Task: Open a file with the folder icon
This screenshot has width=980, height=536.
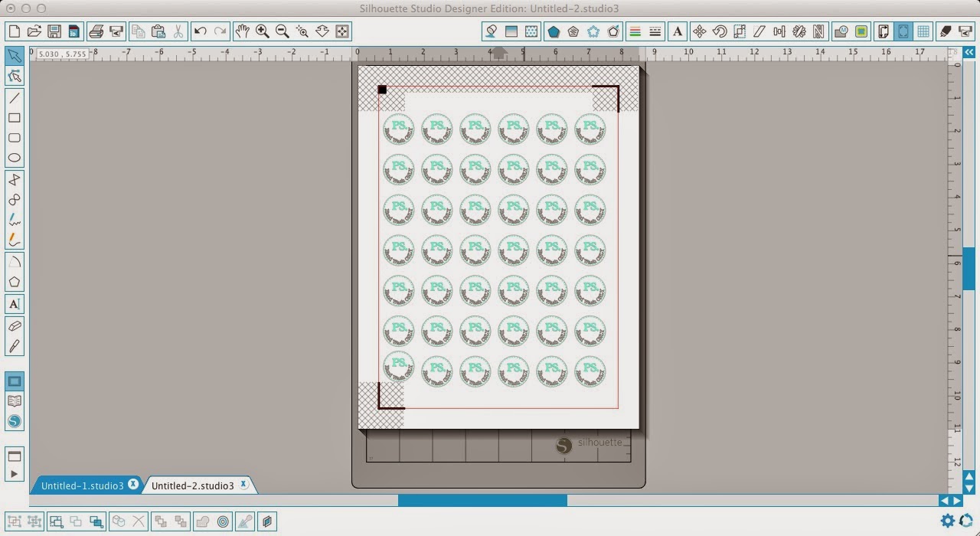Action: point(34,31)
